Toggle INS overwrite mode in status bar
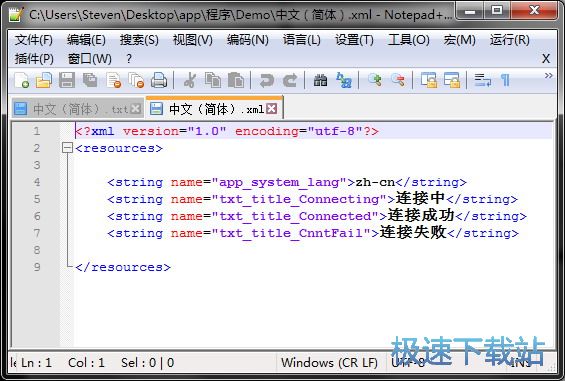 pyautogui.click(x=522, y=363)
